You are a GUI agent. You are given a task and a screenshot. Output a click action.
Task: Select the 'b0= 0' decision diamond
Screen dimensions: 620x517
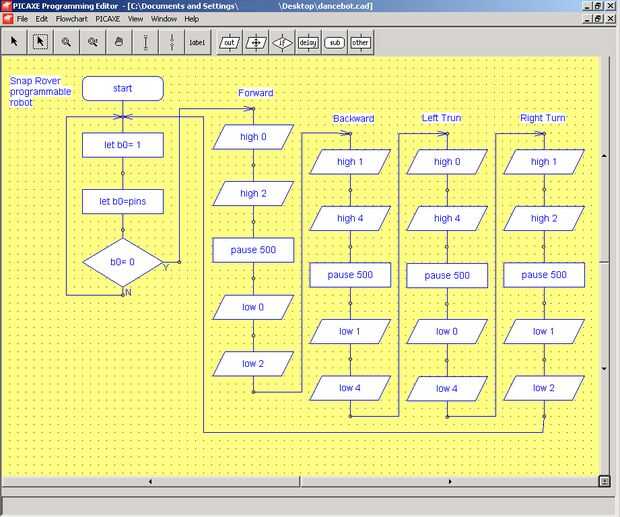[x=123, y=262]
